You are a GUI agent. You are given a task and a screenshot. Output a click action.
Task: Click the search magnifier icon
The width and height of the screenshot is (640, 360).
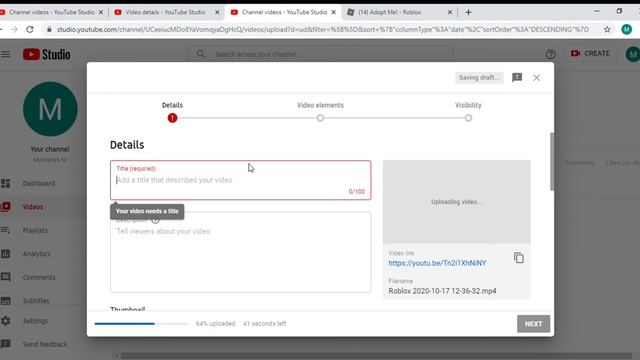coord(200,54)
